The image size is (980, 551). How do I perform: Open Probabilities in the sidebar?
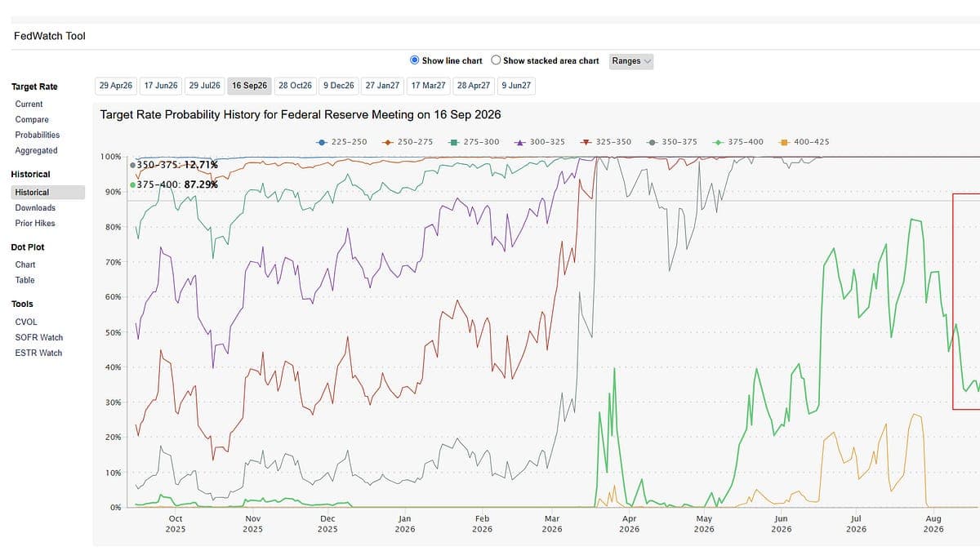(x=37, y=135)
